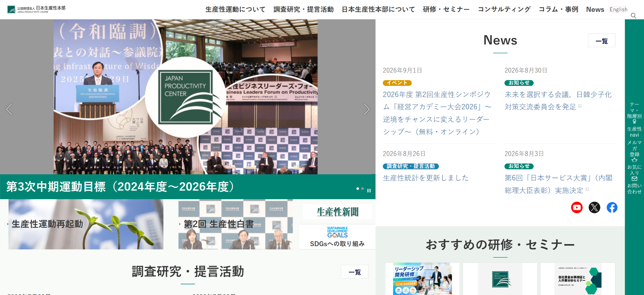Viewport: 644px width, 295px height.
Task: Click date text 2026年8月26日
Action: pyautogui.click(x=404, y=154)
